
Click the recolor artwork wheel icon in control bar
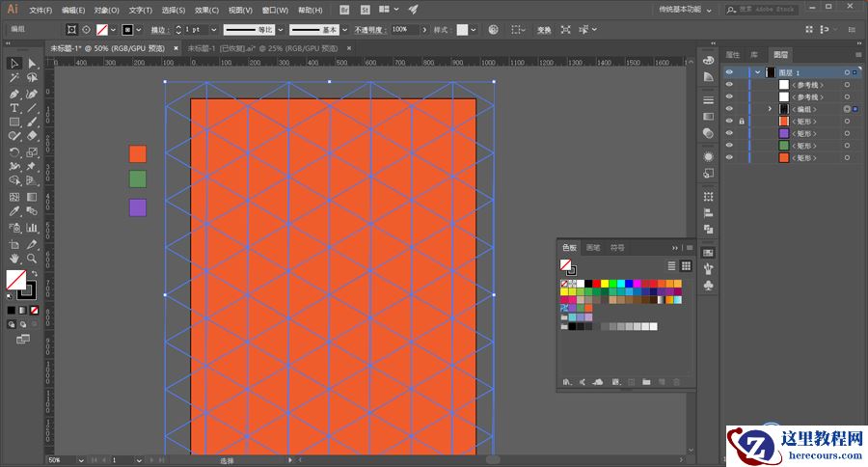493,29
